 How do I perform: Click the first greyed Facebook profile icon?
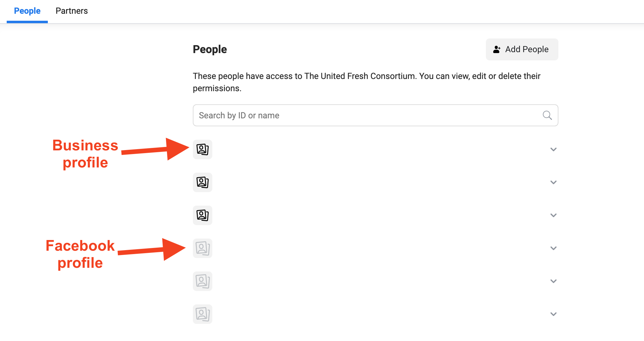pyautogui.click(x=203, y=248)
